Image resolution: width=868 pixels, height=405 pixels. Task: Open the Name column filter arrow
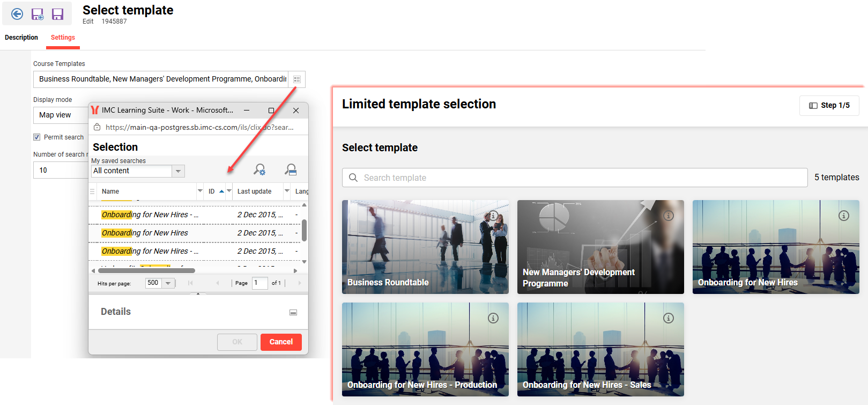[200, 191]
